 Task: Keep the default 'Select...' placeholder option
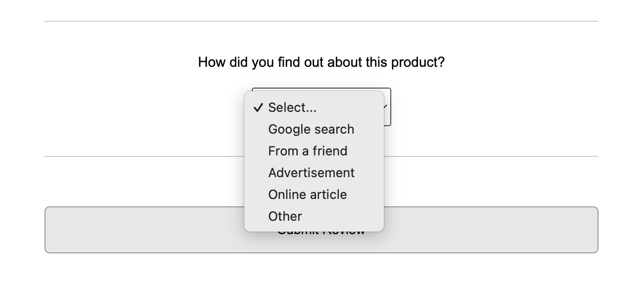(292, 107)
